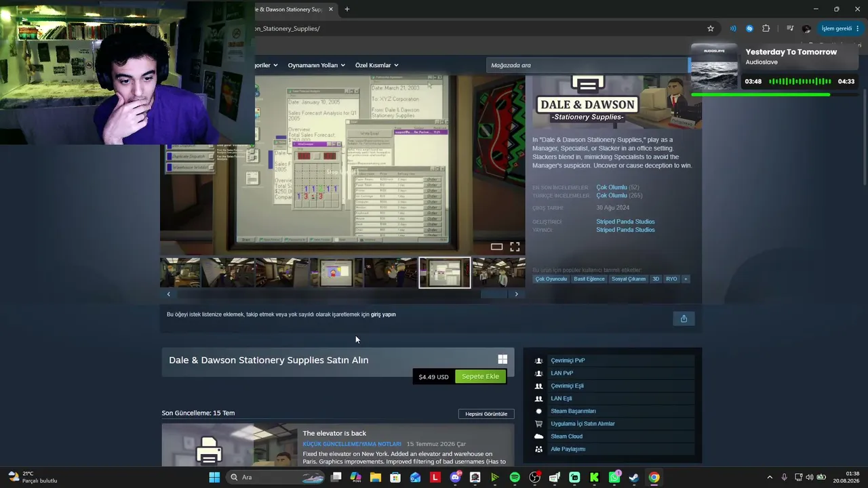The image size is (868, 488).
Task: Open the Chrome profile avatar
Action: point(806,28)
